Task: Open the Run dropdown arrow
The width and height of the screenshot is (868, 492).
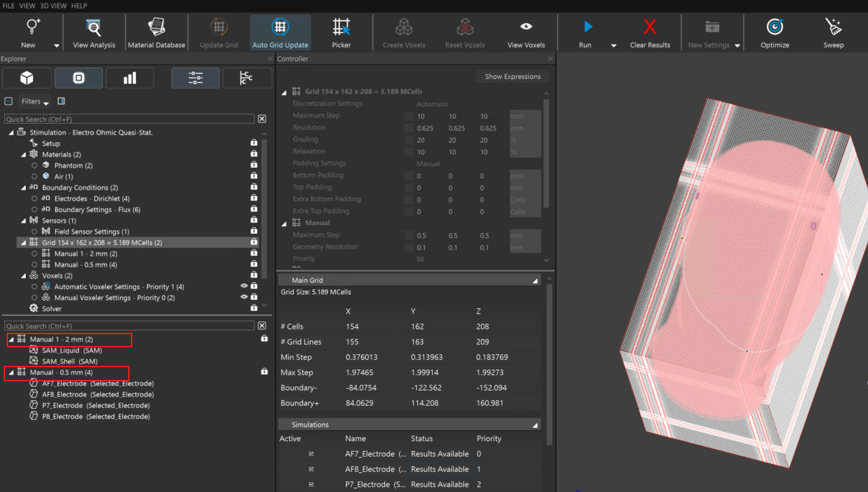Action: tap(613, 45)
